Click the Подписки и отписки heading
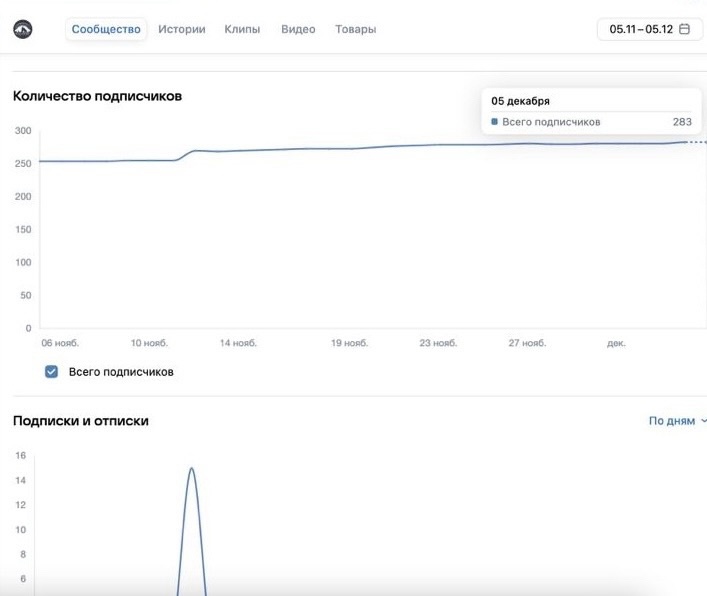 point(81,421)
